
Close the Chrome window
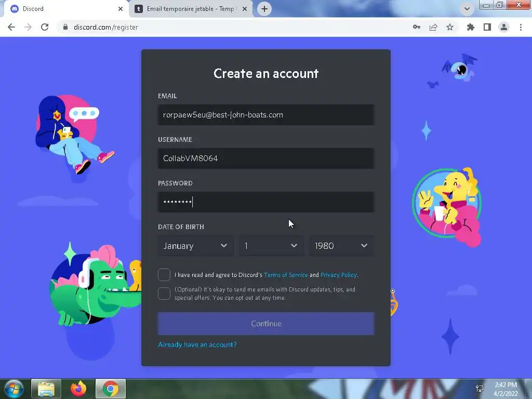519,5
